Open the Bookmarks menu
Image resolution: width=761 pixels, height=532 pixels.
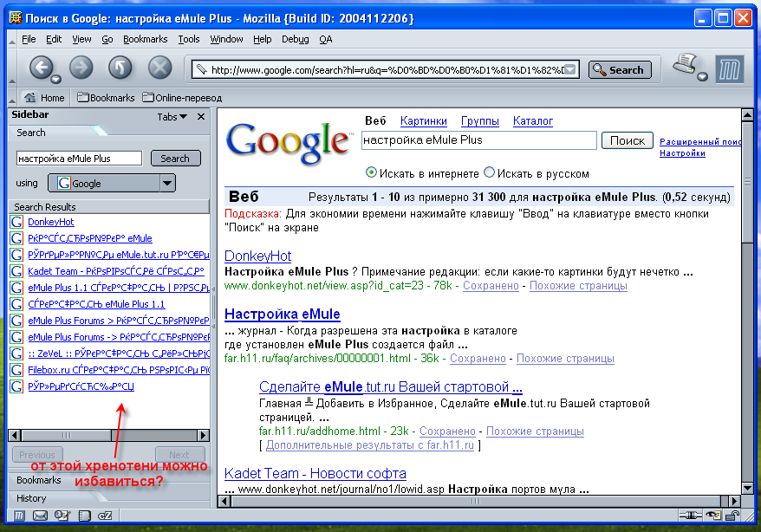(x=145, y=39)
